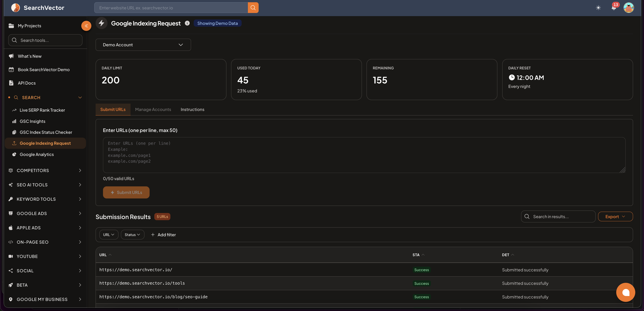Viewport: 644px width, 311px height.
Task: Click the Beta rocket icon
Action: (x=11, y=285)
